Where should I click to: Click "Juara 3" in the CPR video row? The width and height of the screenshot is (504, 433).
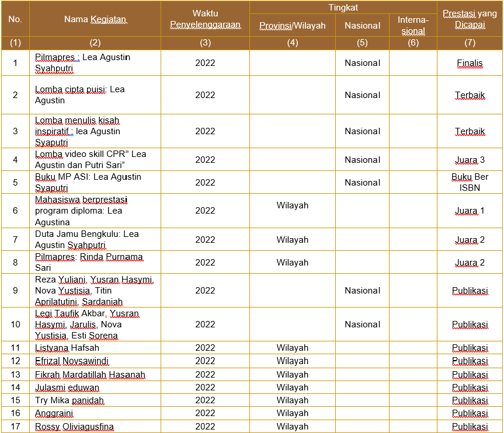[470, 160]
